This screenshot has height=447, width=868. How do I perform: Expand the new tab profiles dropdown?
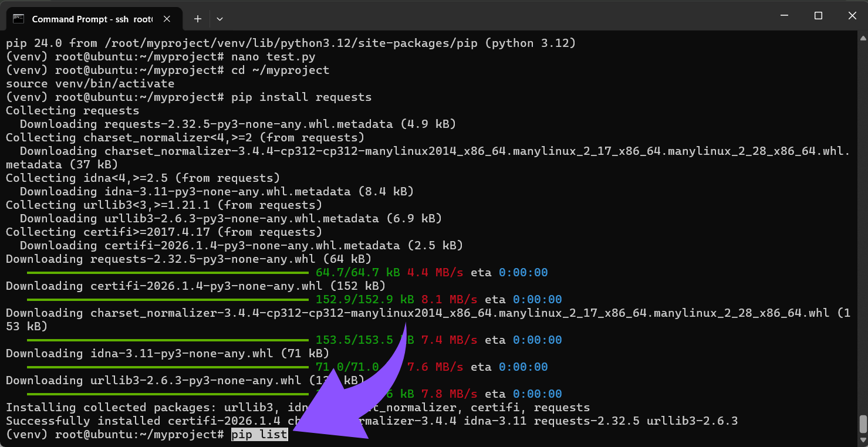(x=219, y=19)
